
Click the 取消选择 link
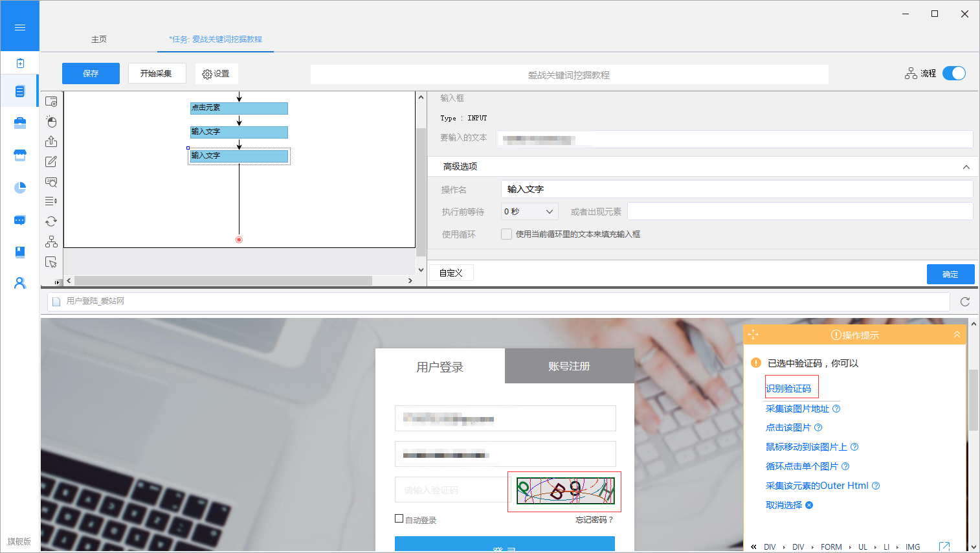(x=784, y=505)
